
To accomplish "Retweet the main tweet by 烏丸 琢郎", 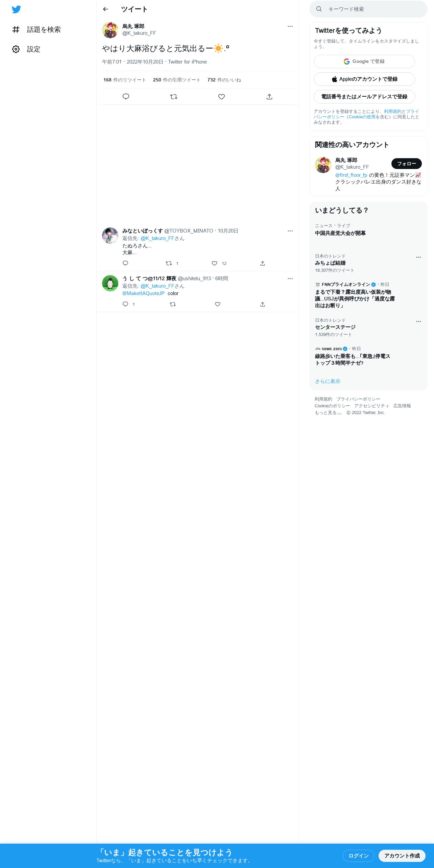I will (174, 97).
